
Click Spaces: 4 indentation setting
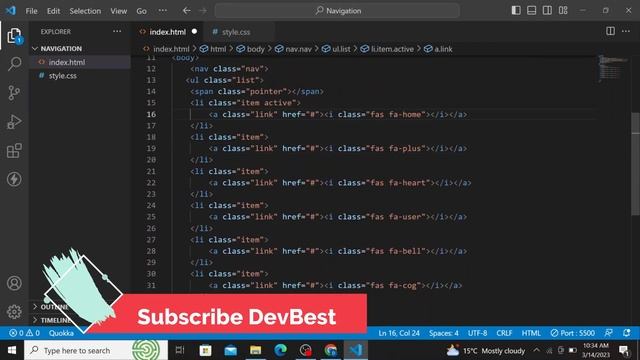(x=443, y=333)
